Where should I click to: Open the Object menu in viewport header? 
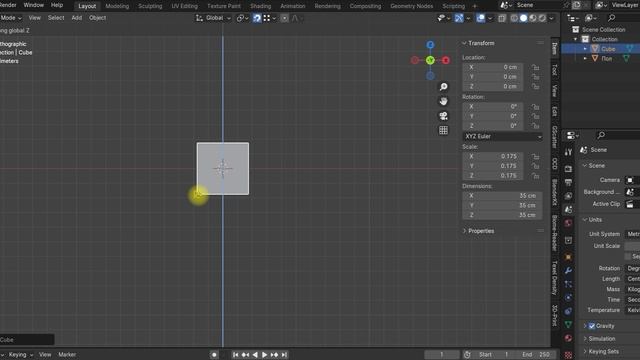[98, 18]
